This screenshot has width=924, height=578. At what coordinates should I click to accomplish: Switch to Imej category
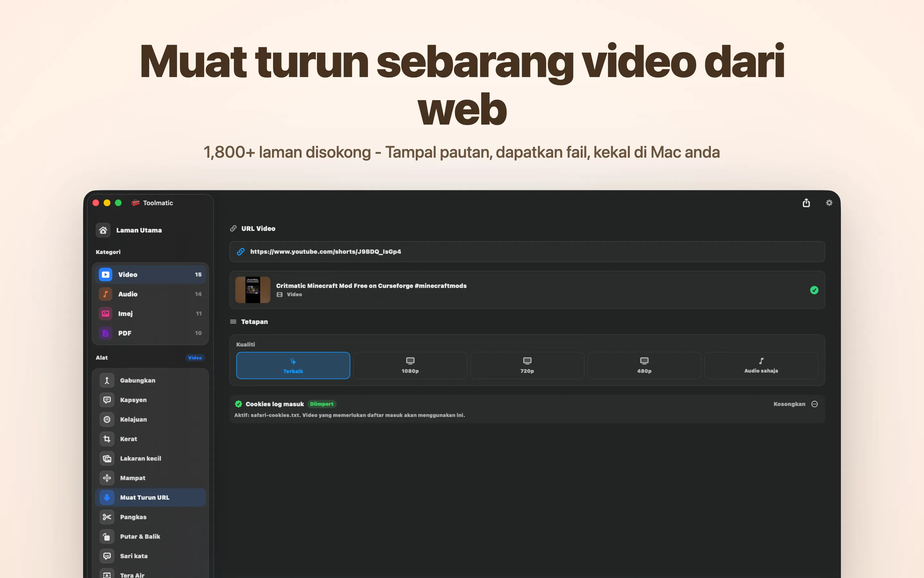(150, 313)
